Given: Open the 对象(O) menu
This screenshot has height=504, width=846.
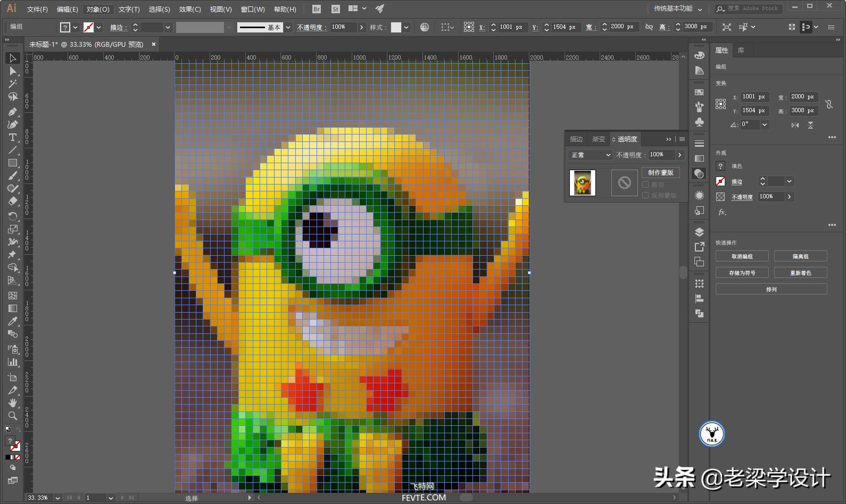Looking at the screenshot, I should click(98, 9).
